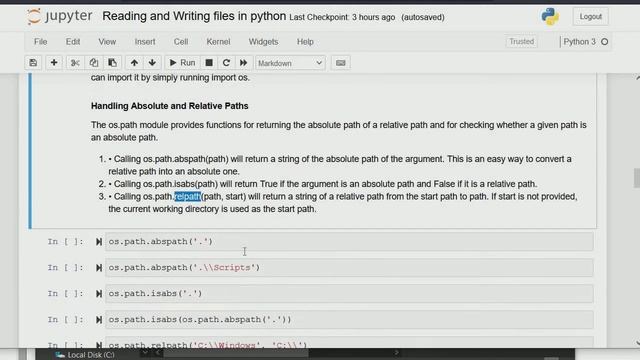Run the os.path.isabs(os.path.abspath('.')) cell icon
Viewport: 640px width, 360px height.
[x=99, y=320]
